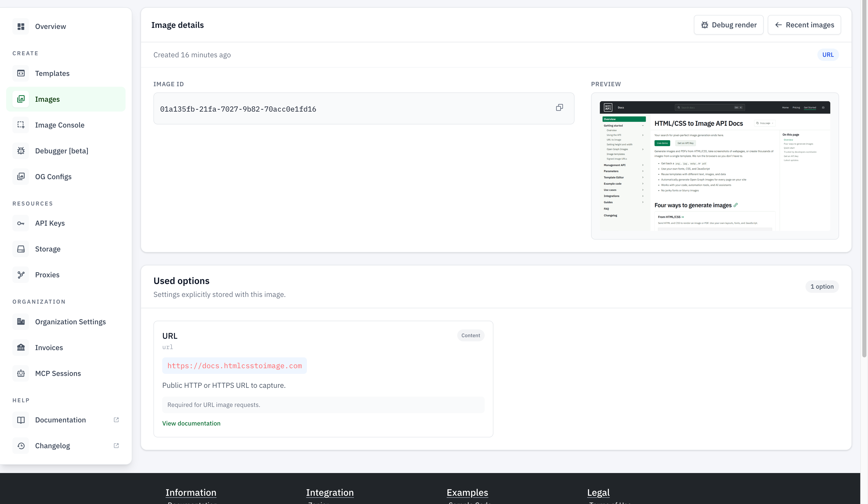This screenshot has height=504, width=868.
Task: Open the Proxies menu label
Action: point(47,275)
